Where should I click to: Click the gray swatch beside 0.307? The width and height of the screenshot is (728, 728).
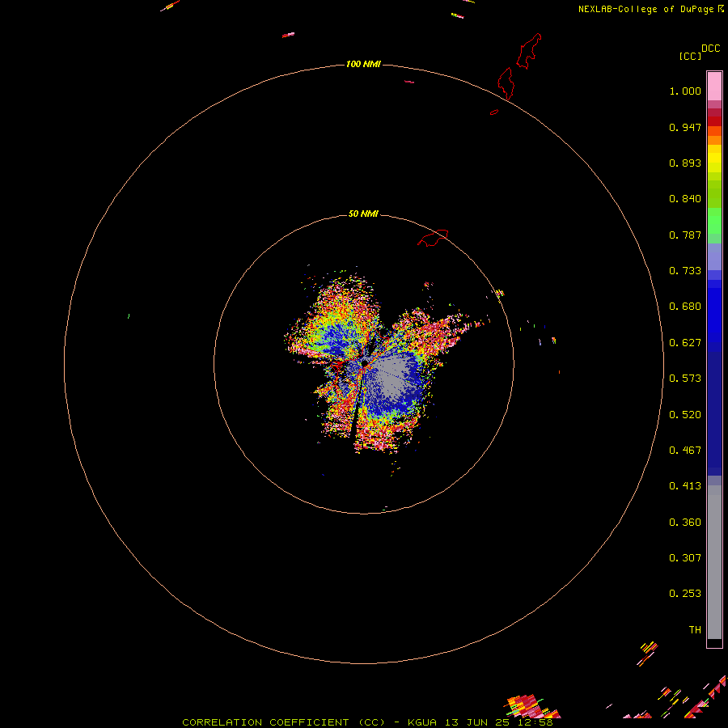click(714, 562)
